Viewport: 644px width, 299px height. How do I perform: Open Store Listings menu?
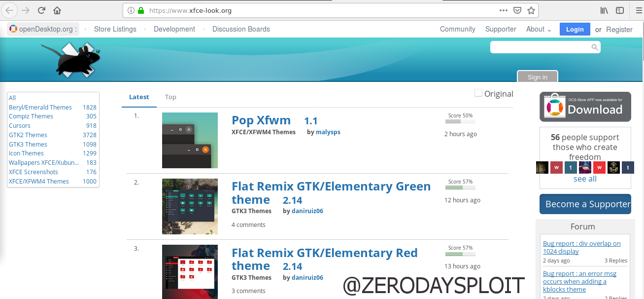pyautogui.click(x=115, y=29)
